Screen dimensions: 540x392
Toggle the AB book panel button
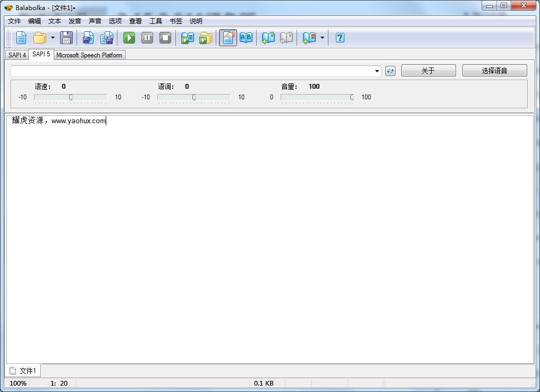click(246, 38)
